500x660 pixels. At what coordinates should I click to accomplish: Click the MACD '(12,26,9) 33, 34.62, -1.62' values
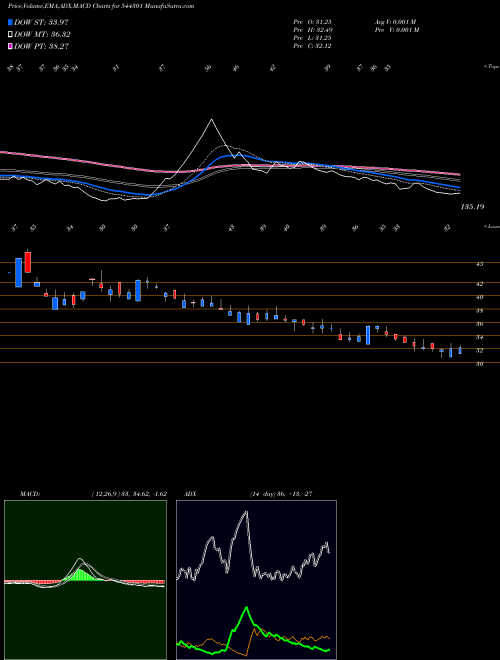(129, 494)
